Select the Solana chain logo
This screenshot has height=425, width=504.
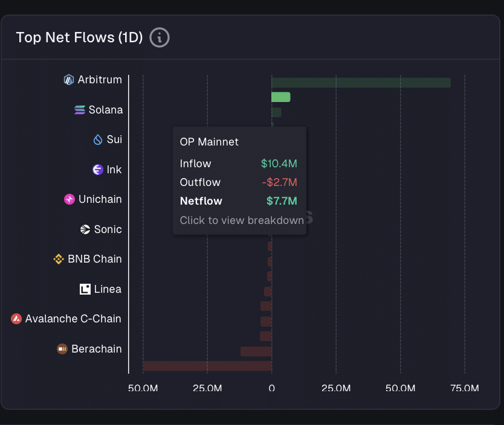[80, 110]
